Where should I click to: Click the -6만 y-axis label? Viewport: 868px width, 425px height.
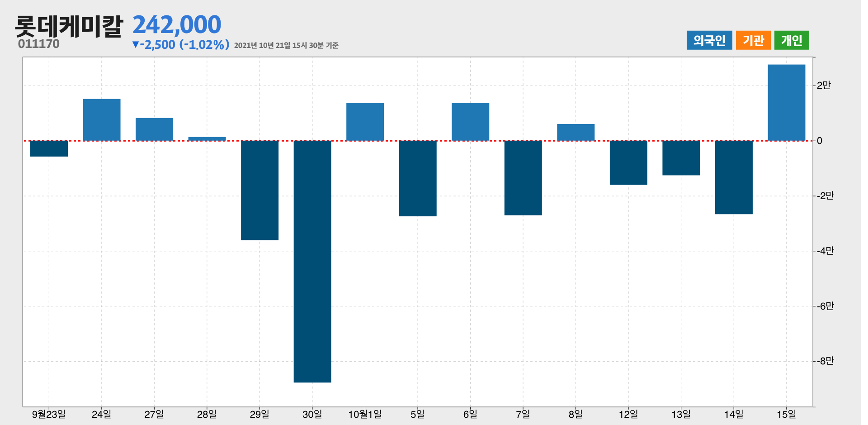(825, 306)
